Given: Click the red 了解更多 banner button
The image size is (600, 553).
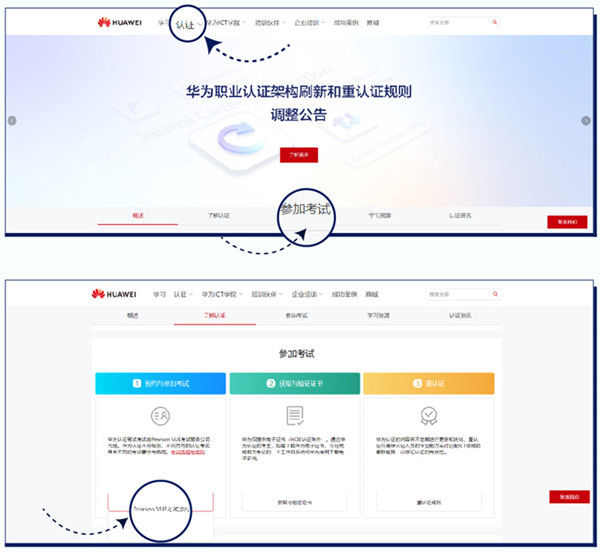Looking at the screenshot, I should click(x=299, y=155).
